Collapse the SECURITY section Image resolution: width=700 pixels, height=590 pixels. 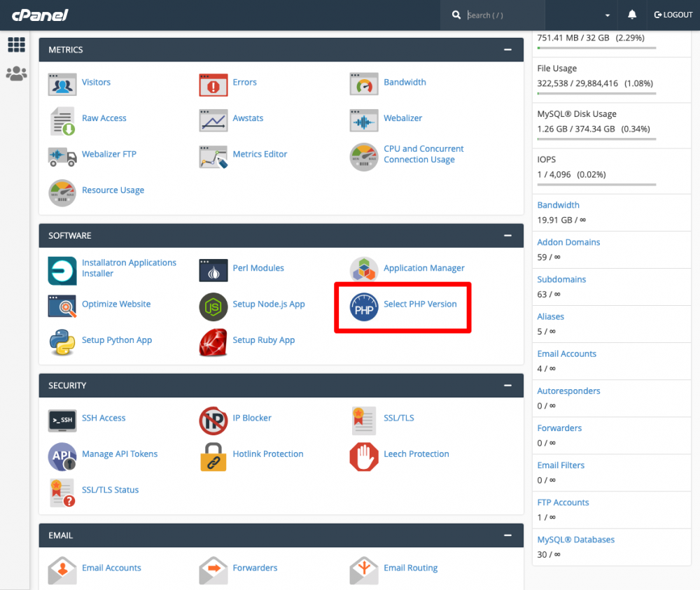[x=508, y=385]
